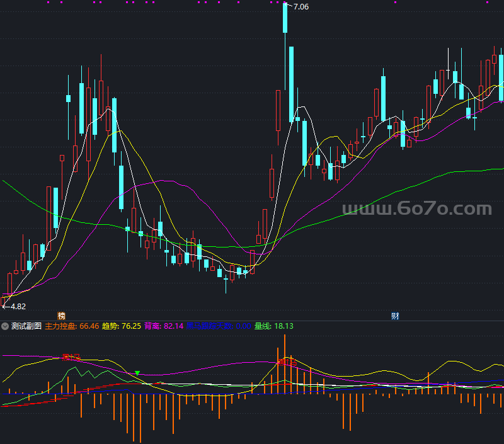
Task: Click the 榜 marker icon below the chart
Action: coord(61,316)
